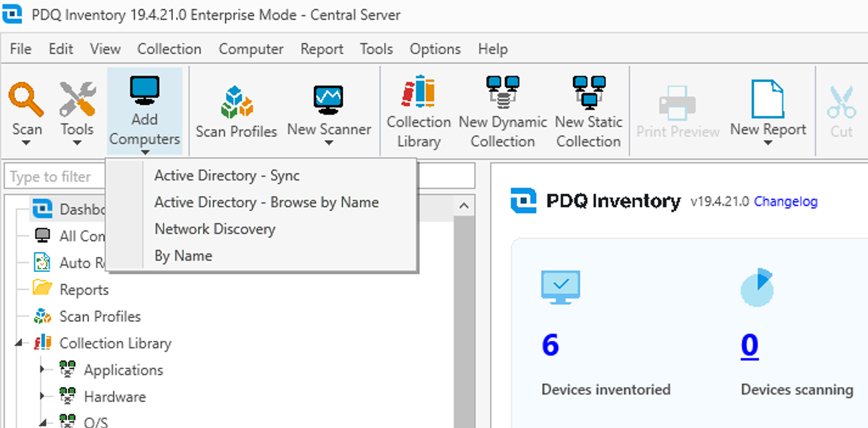The image size is (868, 428).
Task: Click the tree scrollbar up arrow
Action: click(464, 206)
